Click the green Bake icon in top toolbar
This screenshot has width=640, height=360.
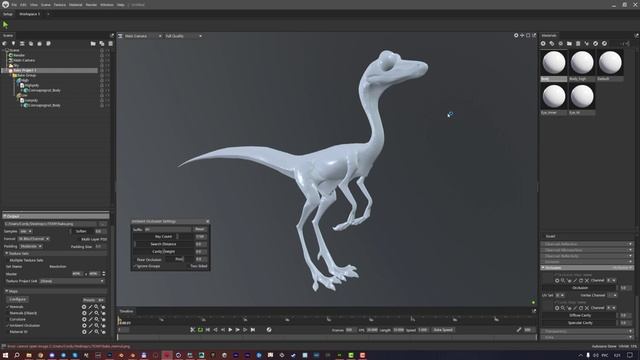point(6,25)
